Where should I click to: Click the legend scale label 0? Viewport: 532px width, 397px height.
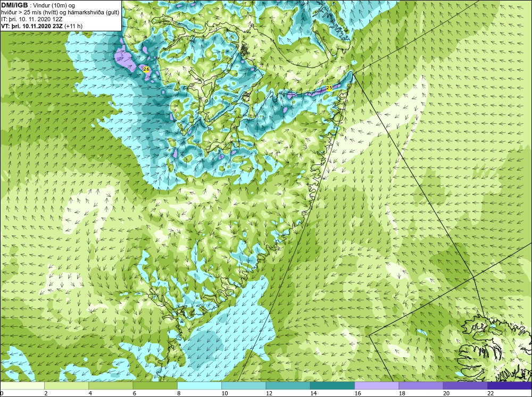click(x=2, y=393)
